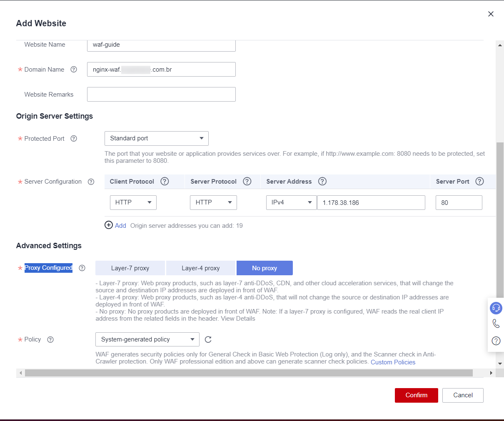Open the IPv4 address type dropdown

coord(291,202)
